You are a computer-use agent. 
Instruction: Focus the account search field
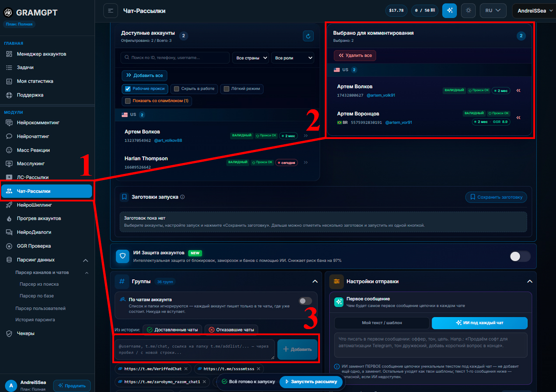point(175,58)
